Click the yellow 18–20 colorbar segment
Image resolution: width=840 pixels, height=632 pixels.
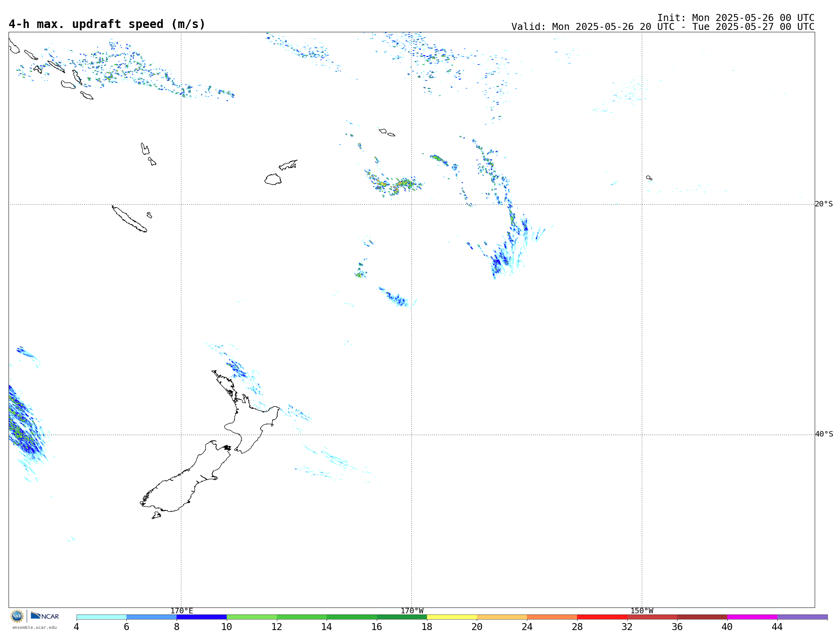coord(452,617)
